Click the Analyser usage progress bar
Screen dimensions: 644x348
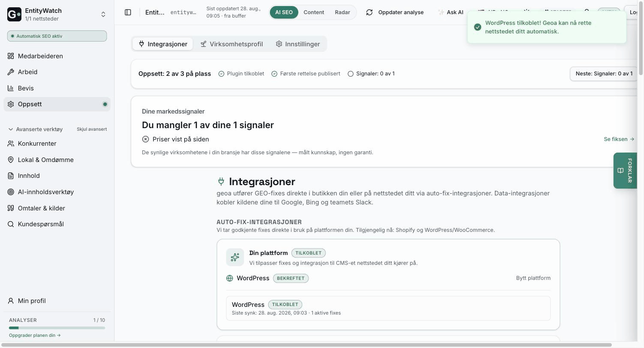(x=57, y=328)
